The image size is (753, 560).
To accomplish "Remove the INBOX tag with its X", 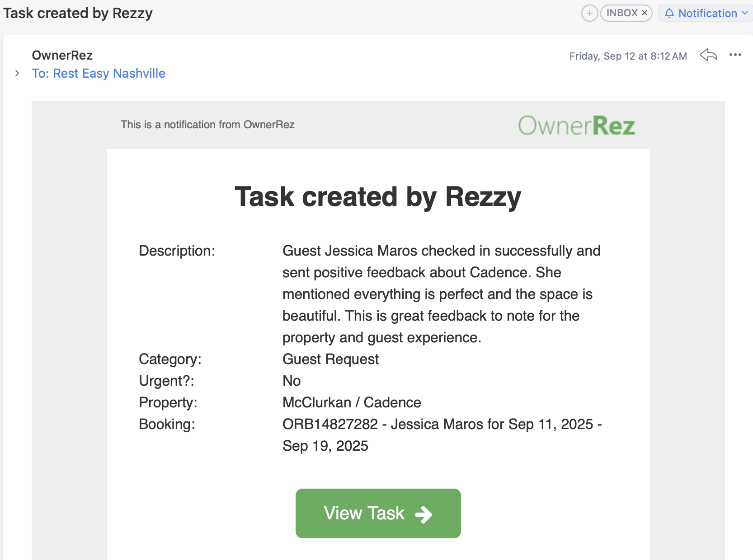I will (x=645, y=13).
